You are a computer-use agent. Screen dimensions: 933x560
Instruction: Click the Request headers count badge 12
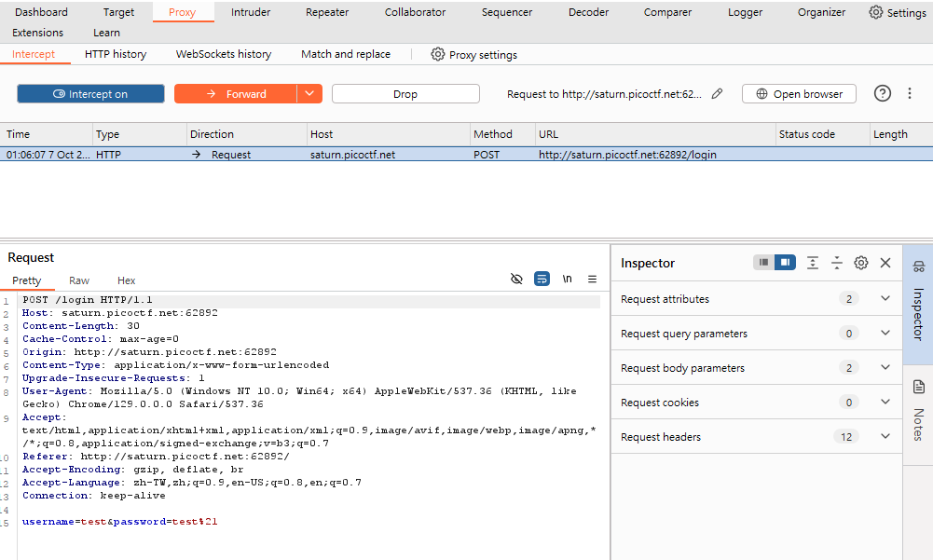pyautogui.click(x=846, y=437)
